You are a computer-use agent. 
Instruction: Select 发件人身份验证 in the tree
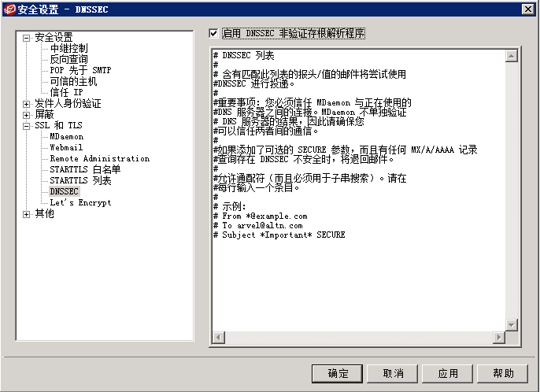68,103
